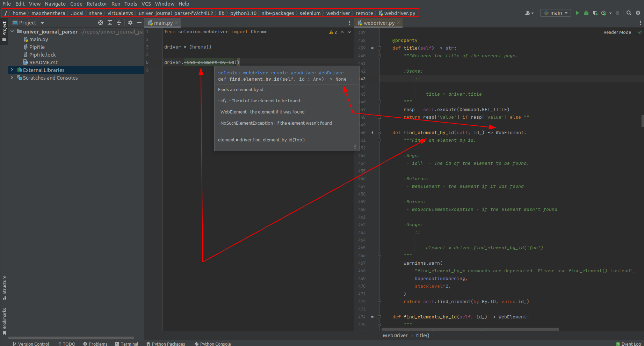Open Python Packages tool window
Viewport: 644px width, 346px height.
tap(166, 344)
